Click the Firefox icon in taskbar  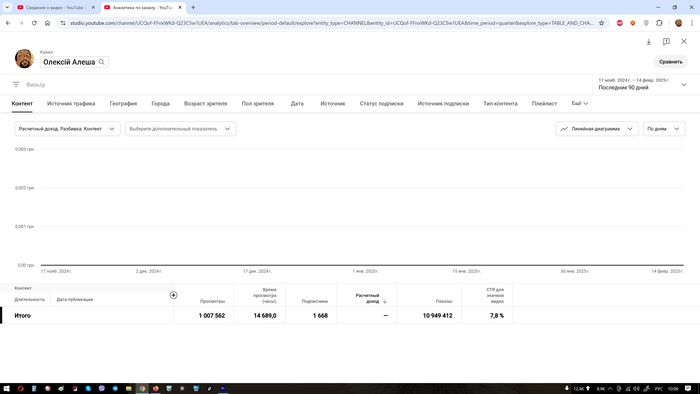point(155,389)
